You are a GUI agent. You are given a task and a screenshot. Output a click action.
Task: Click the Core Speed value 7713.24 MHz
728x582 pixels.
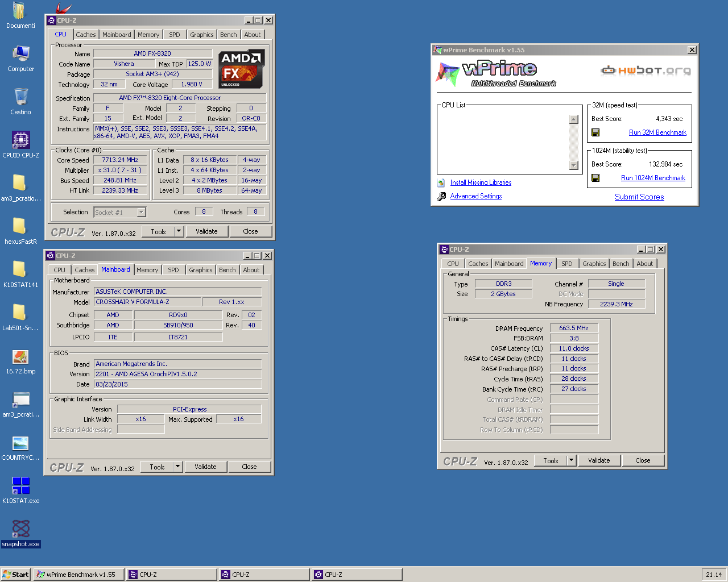(120, 160)
